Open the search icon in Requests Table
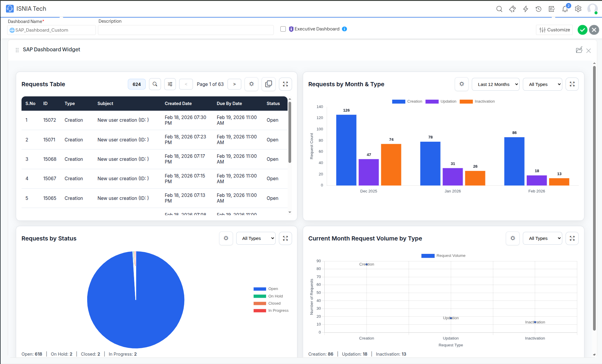Viewport: 602px width, 364px height. coord(155,84)
